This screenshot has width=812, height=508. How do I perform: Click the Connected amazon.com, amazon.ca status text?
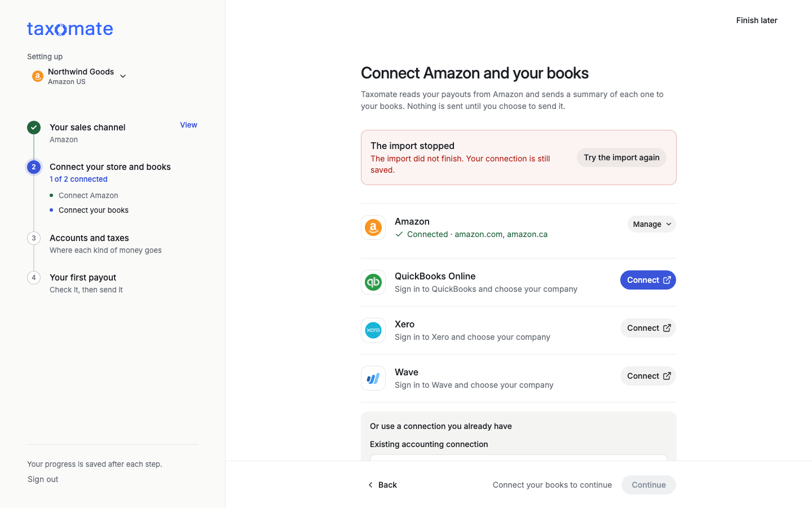coord(477,234)
